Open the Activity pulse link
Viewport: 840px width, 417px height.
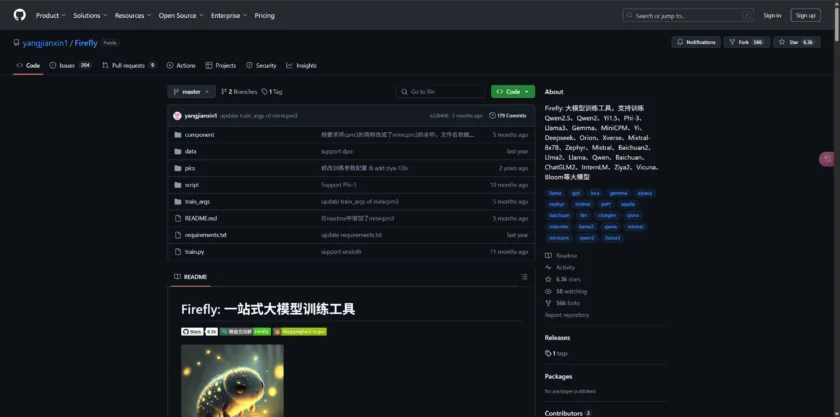(560, 267)
